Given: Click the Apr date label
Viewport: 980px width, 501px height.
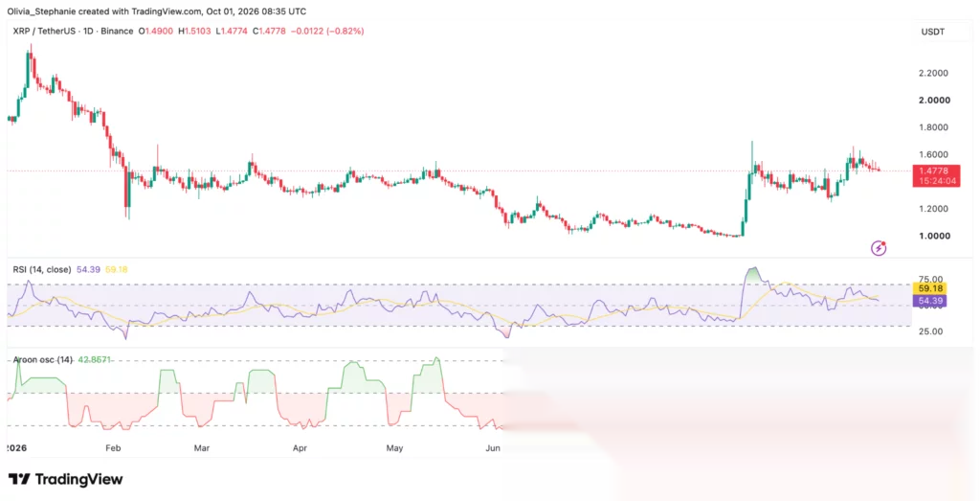Looking at the screenshot, I should click(300, 448).
